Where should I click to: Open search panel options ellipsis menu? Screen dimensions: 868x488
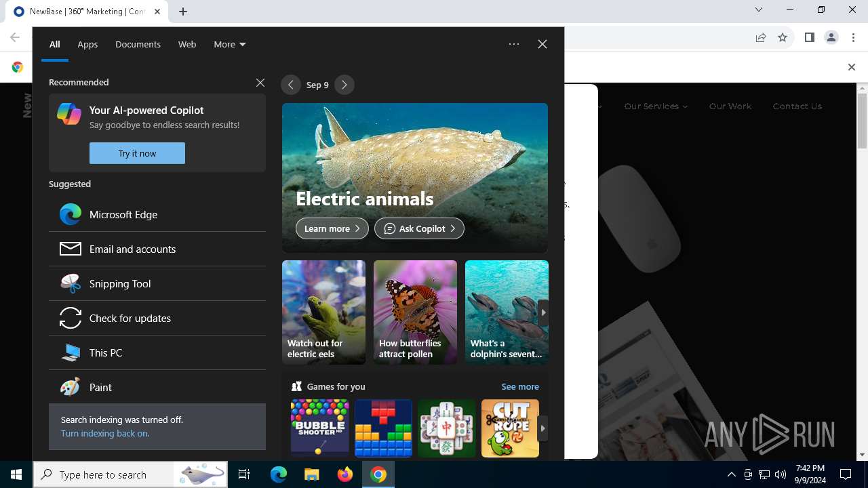click(514, 44)
